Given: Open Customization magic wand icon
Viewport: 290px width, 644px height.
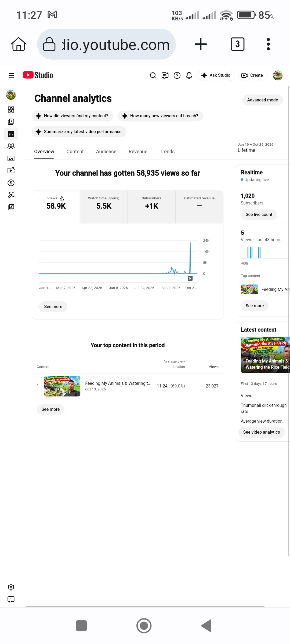Looking at the screenshot, I should tap(11, 195).
